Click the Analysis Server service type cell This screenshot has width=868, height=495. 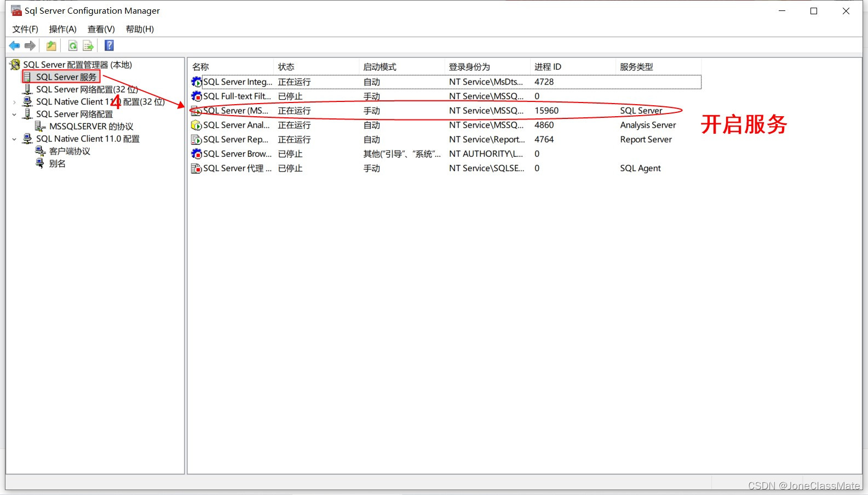click(648, 125)
